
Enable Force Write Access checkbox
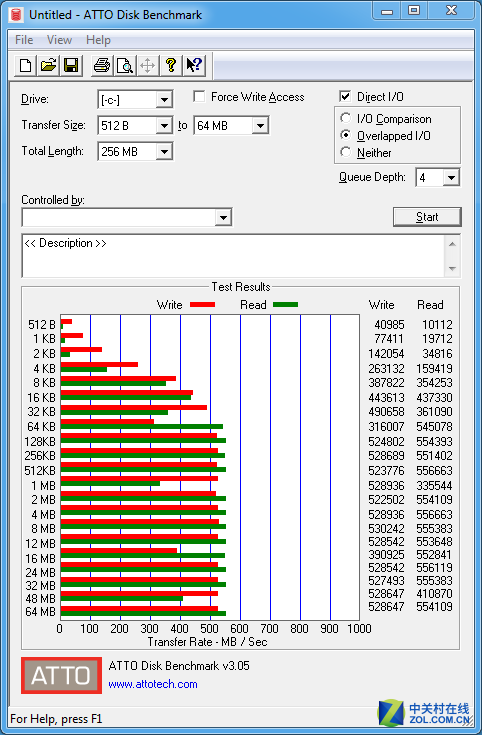tap(199, 97)
